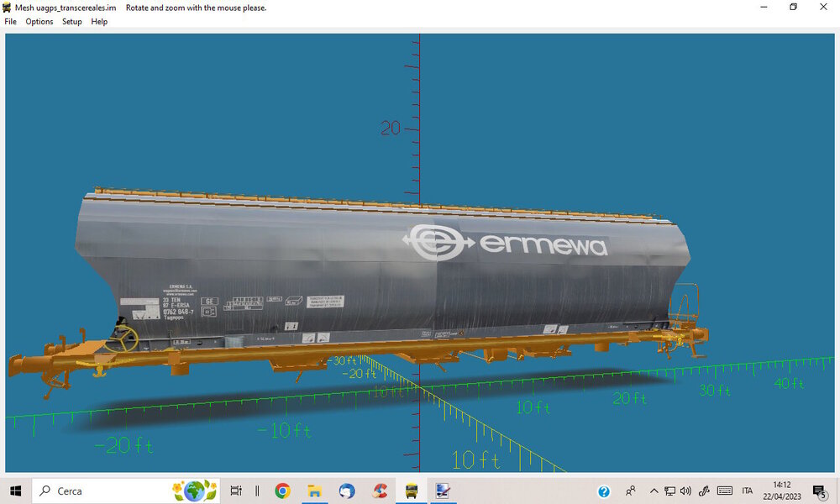
Task: Open CCleaner from the taskbar
Action: click(380, 491)
